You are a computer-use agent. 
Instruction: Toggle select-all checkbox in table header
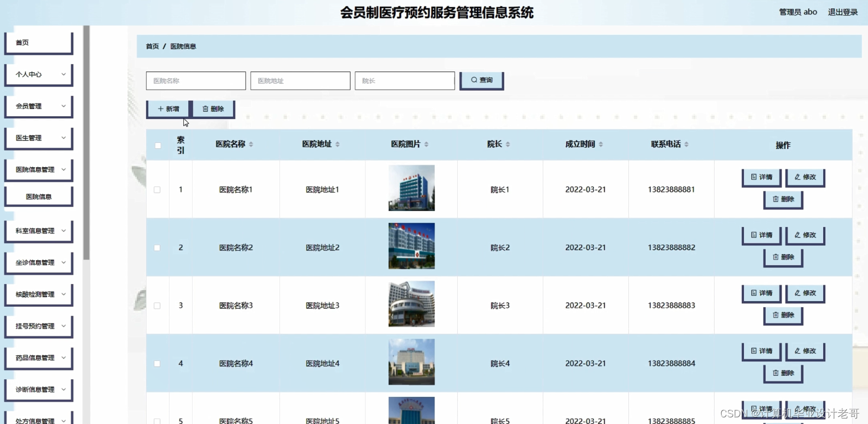[158, 146]
